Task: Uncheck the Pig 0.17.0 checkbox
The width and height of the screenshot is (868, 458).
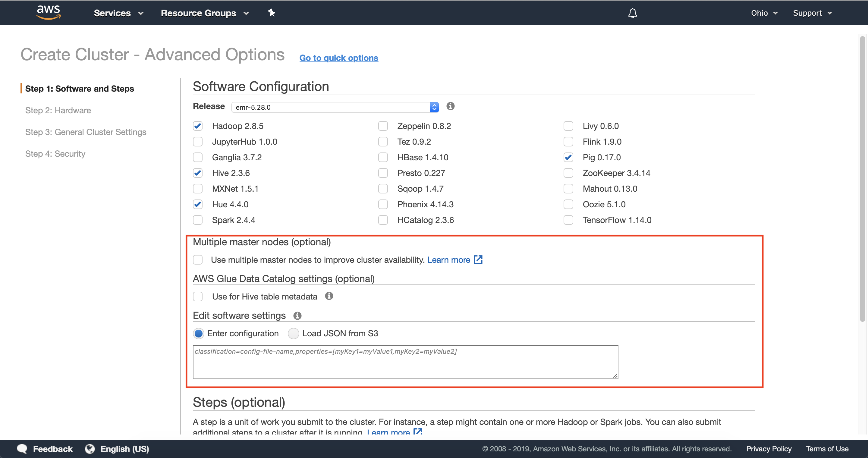Action: [568, 157]
